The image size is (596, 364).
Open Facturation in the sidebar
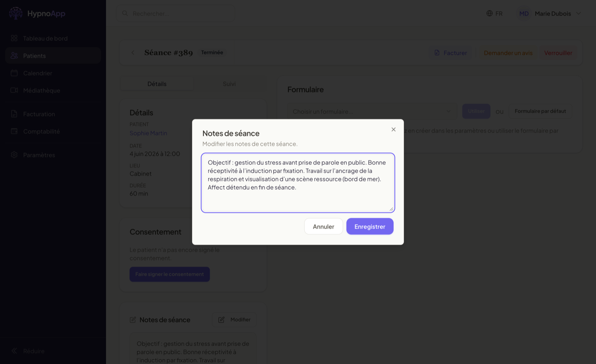pyautogui.click(x=53, y=114)
